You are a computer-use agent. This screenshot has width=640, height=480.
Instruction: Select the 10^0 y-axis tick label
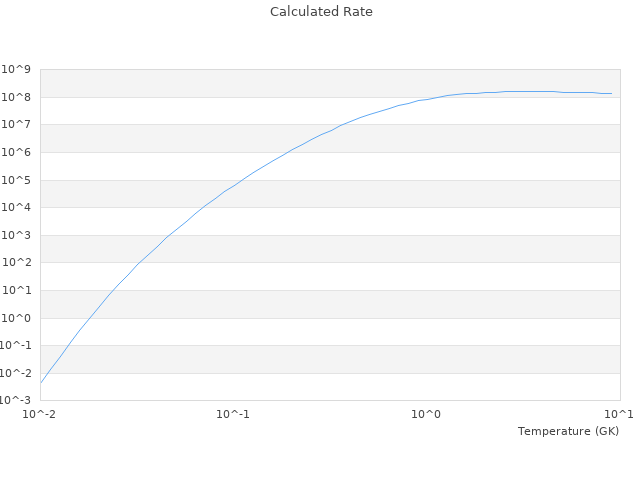(x=17, y=318)
